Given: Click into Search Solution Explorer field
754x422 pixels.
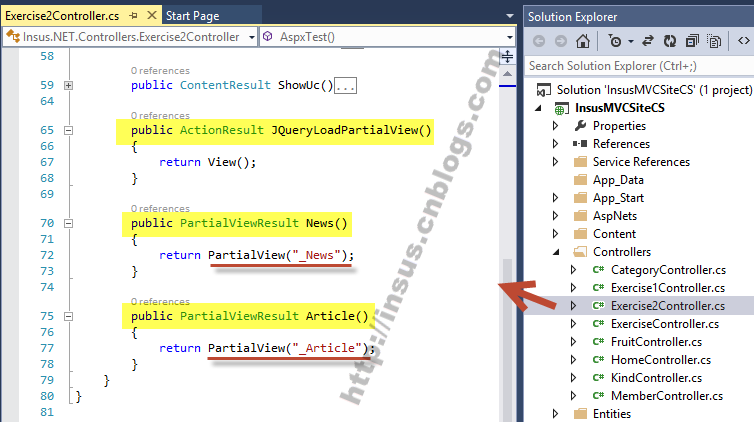Looking at the screenshot, I should (x=639, y=66).
